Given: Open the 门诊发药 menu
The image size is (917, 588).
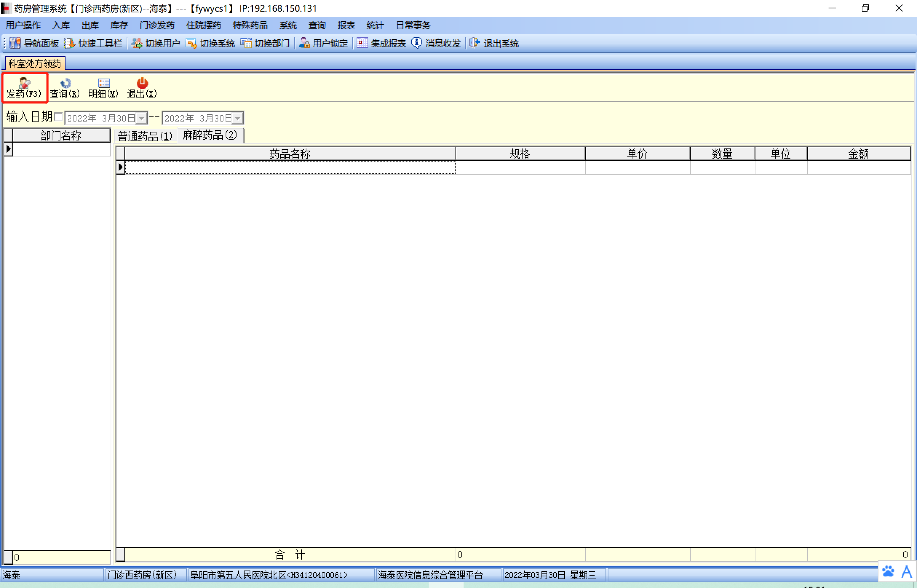Looking at the screenshot, I should [x=156, y=25].
